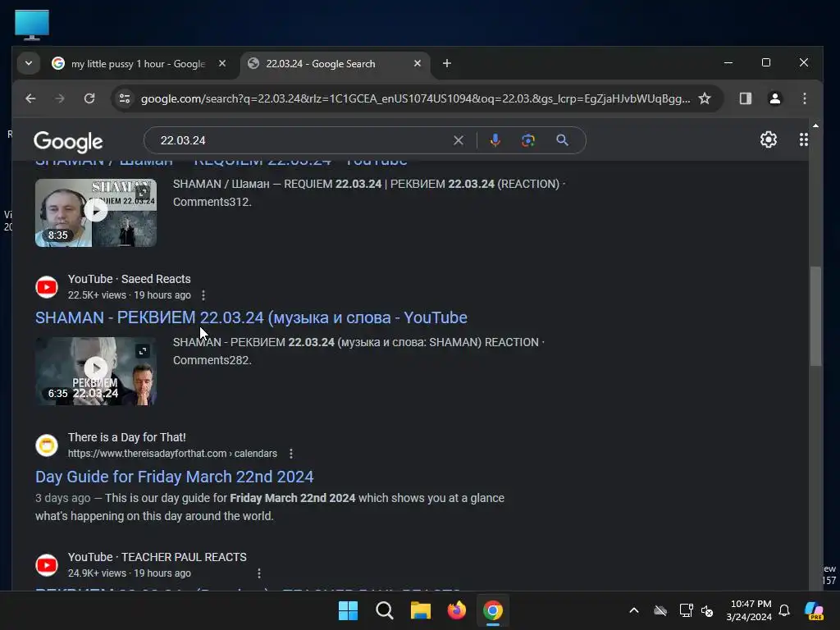Click the thereisadayforthat.com calendars URL
The image size is (840, 630).
pos(172,454)
